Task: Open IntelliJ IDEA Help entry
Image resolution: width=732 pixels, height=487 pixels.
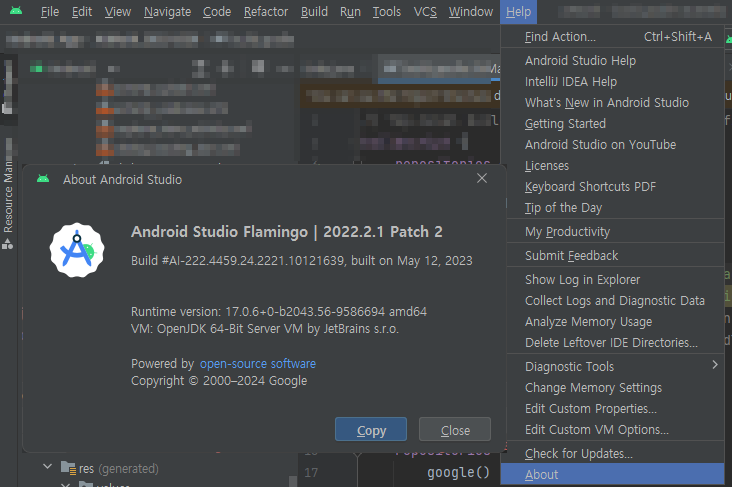Action: point(612,82)
